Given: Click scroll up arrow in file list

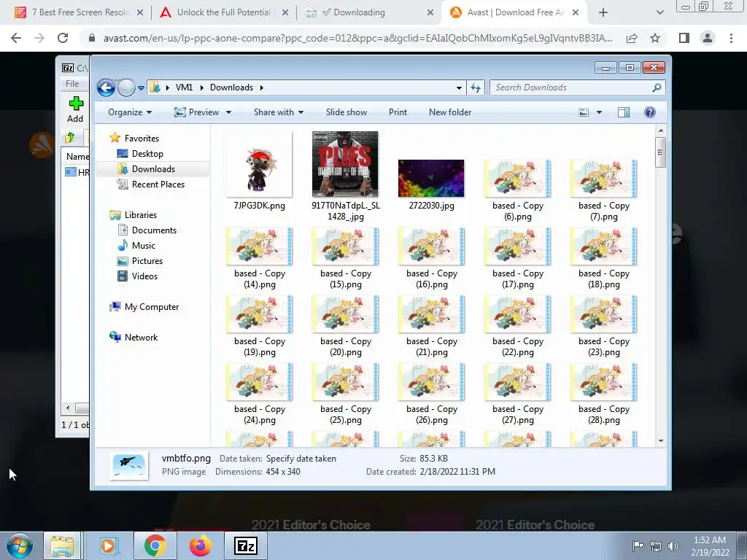Looking at the screenshot, I should [661, 131].
